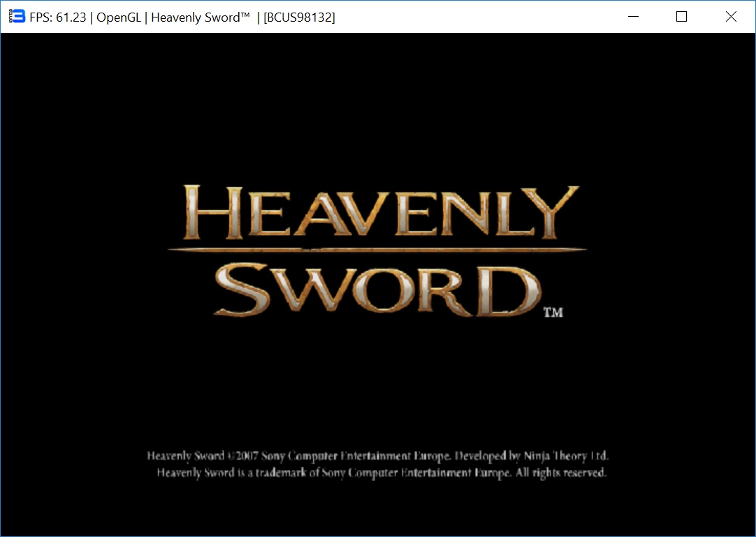Viewport: 756px width, 537px height.
Task: Close the Heavenly Sword game window
Action: coord(730,16)
